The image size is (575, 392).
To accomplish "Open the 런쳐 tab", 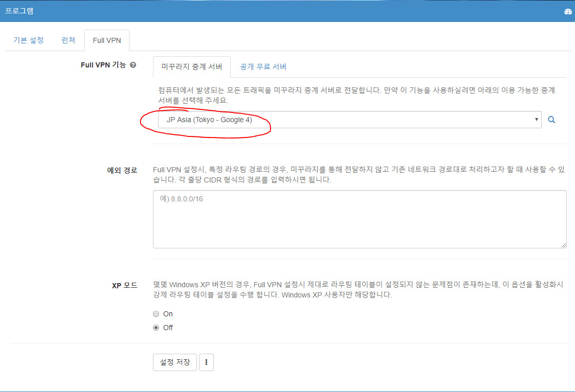I will click(x=68, y=40).
